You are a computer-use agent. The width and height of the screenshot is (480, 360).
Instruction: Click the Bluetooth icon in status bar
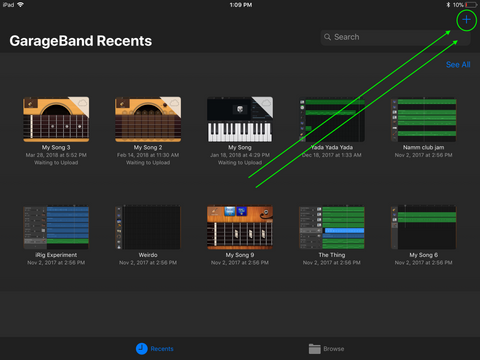tap(448, 5)
